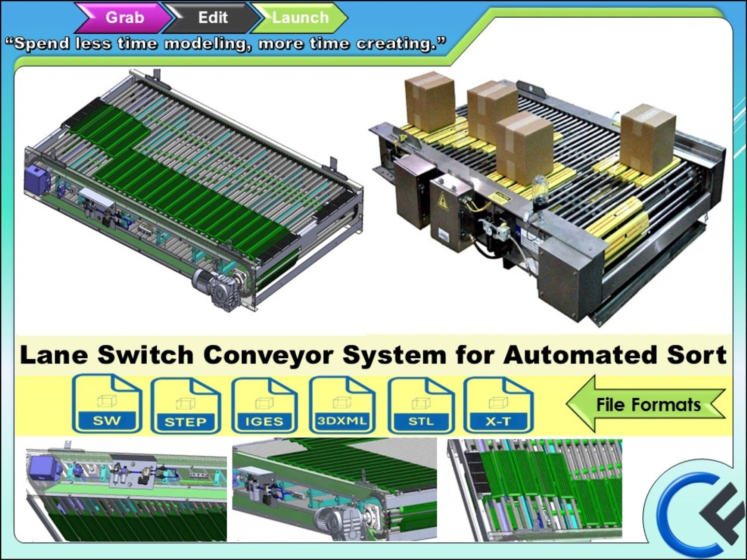Viewport: 747px width, 560px height.
Task: Select the IGES file format icon
Action: pyautogui.click(x=264, y=405)
